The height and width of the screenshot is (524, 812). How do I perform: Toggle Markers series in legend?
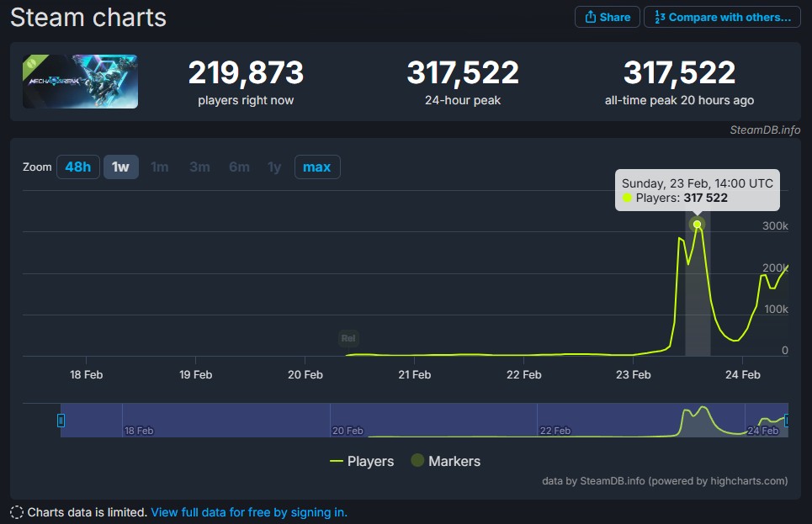446,461
